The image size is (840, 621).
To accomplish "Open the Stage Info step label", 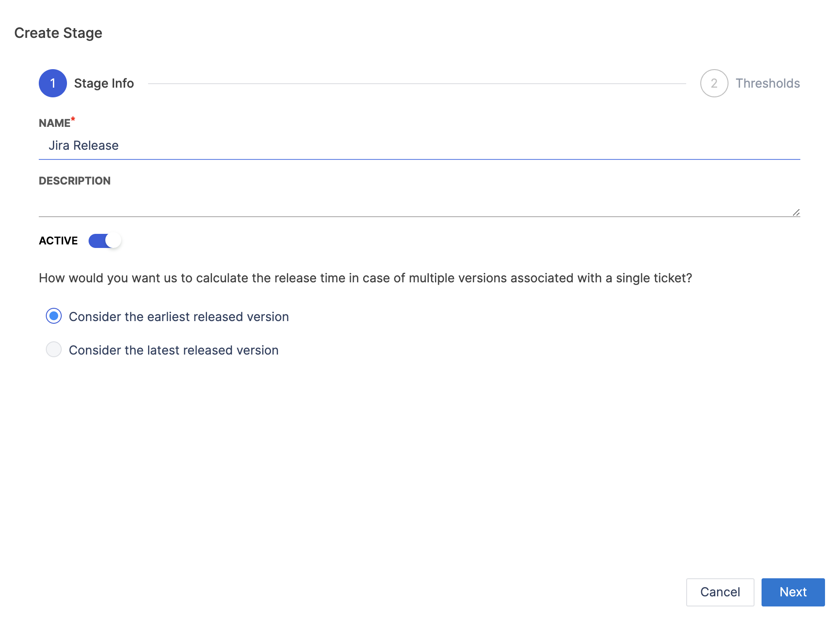I will coord(104,83).
